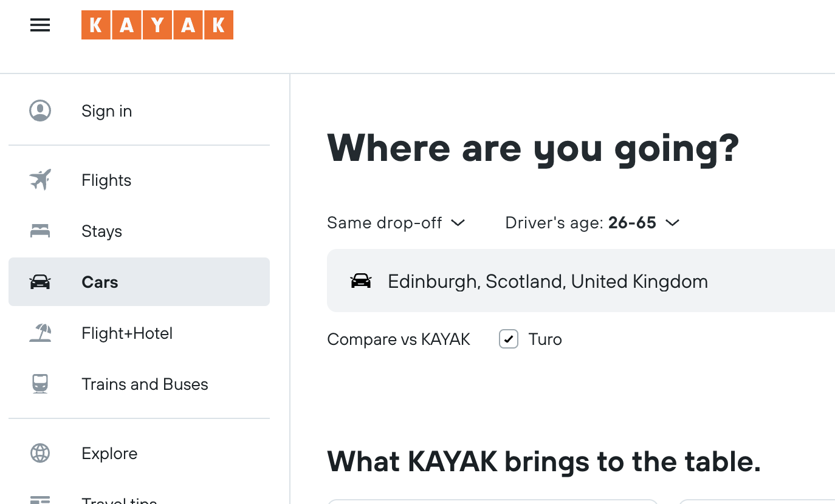Click the Stays bed icon
Viewport: 835px width, 504px height.
click(x=40, y=231)
